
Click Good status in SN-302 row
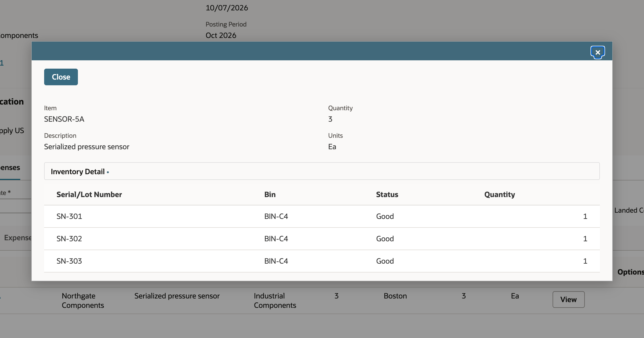coord(385,239)
